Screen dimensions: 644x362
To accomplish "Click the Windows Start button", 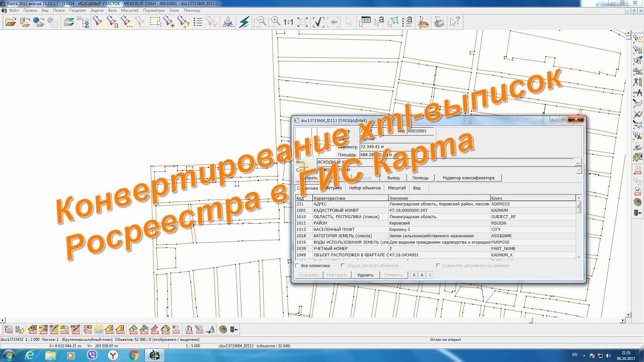I will click(9, 355).
